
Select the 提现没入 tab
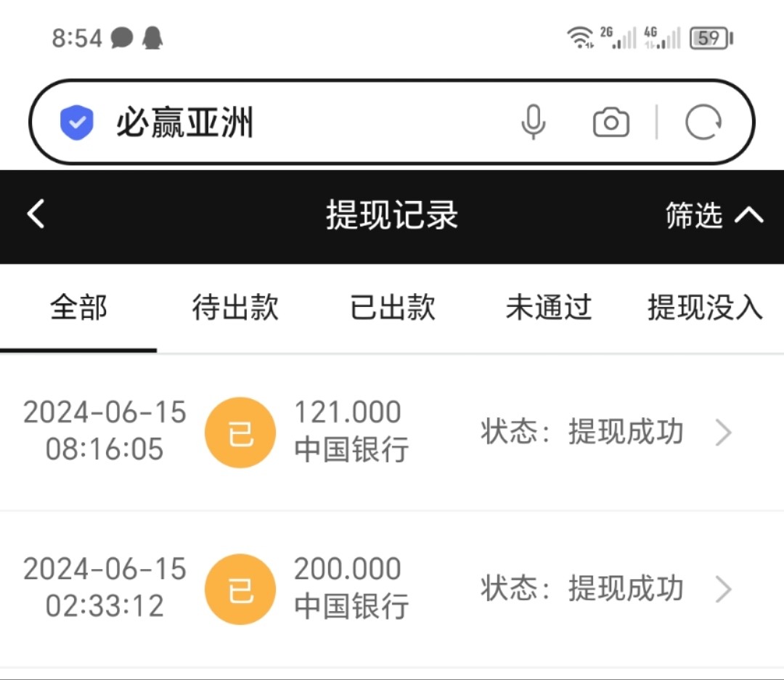(x=705, y=308)
